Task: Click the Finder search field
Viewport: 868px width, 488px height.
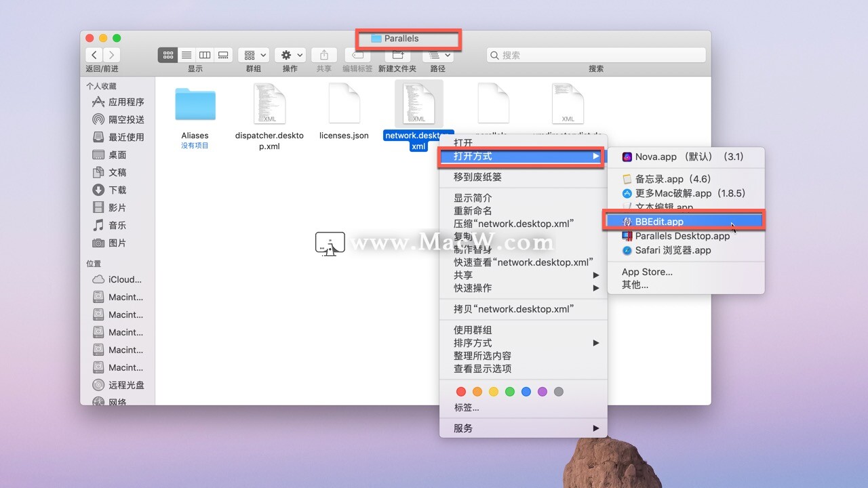Action: point(596,55)
